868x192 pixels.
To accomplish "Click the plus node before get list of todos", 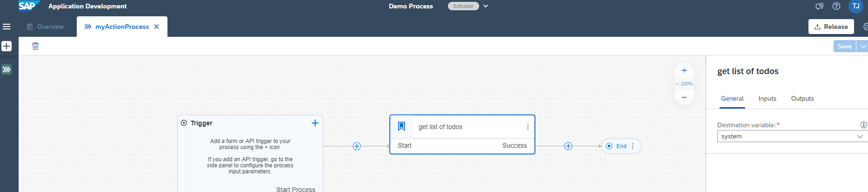I will 357,146.
